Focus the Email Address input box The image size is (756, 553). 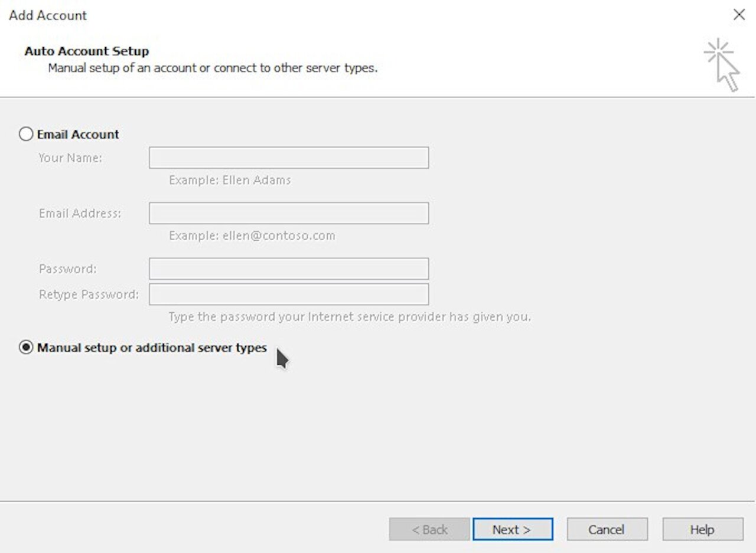[288, 213]
